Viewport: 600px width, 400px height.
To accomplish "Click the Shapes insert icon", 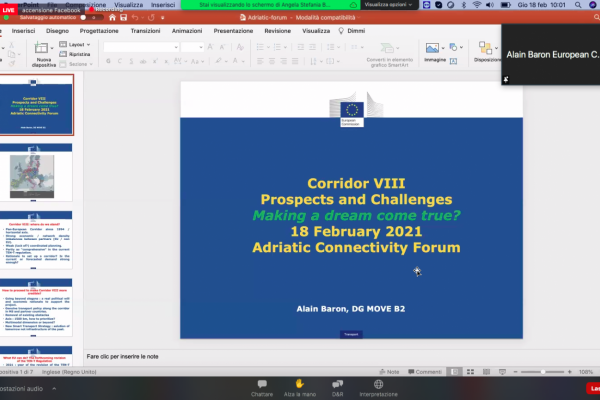I will (x=453, y=47).
